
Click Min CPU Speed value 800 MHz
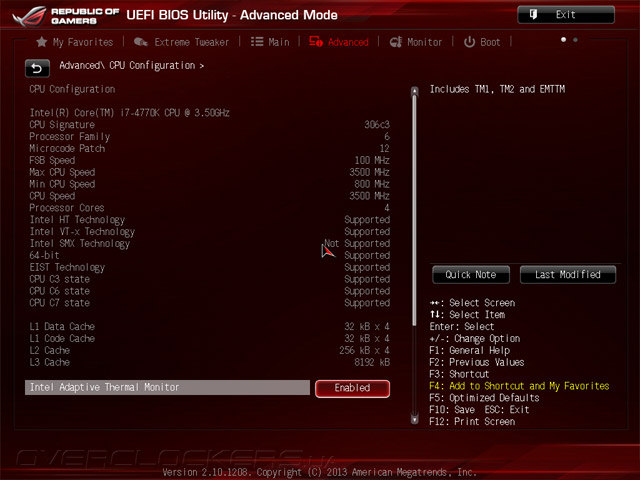point(372,184)
